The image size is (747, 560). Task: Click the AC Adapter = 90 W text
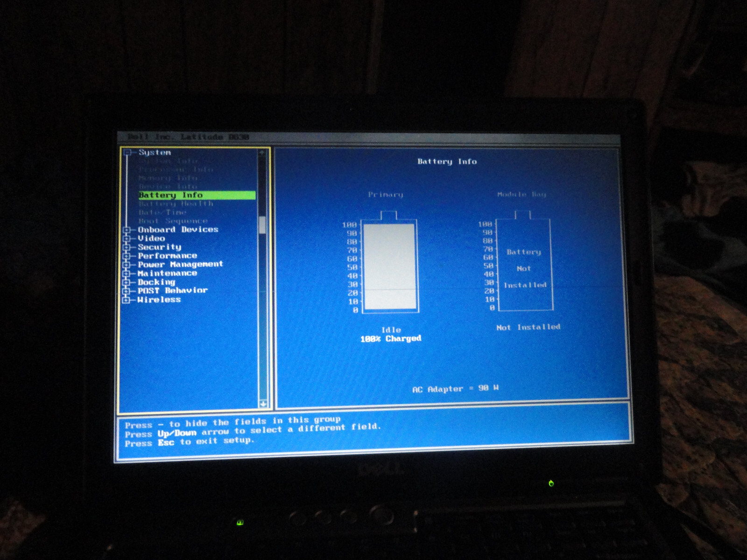click(456, 389)
